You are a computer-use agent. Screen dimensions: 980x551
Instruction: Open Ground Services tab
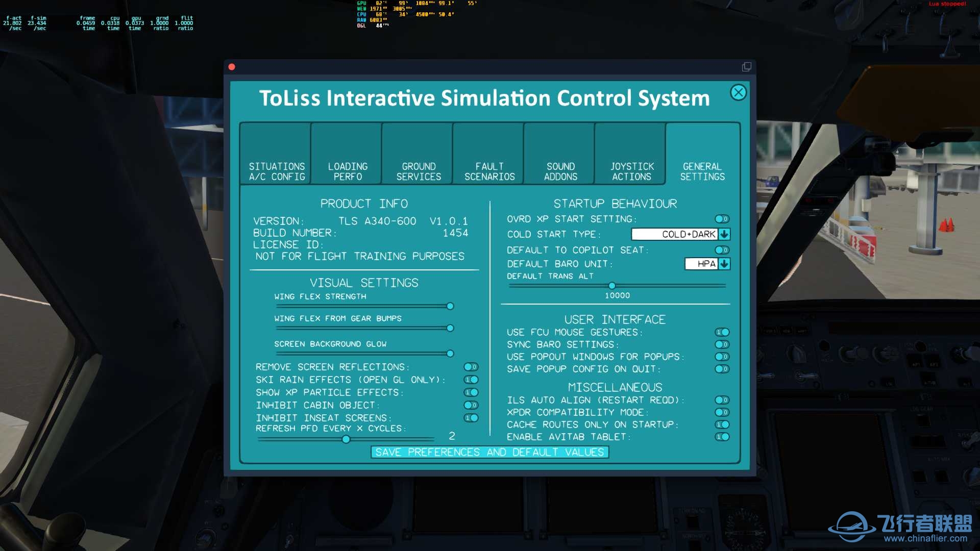click(x=418, y=154)
